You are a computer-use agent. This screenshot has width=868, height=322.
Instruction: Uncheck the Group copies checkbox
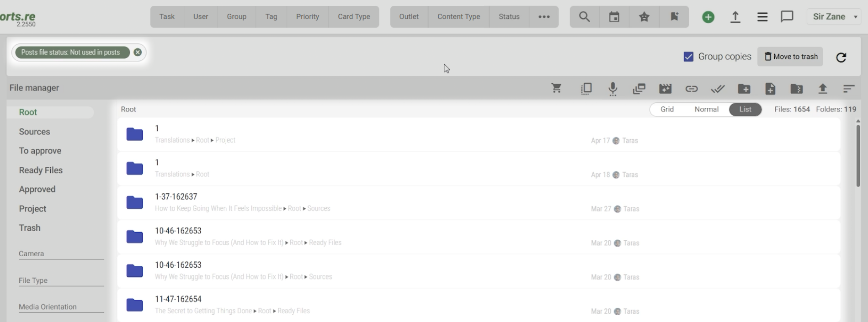(688, 57)
